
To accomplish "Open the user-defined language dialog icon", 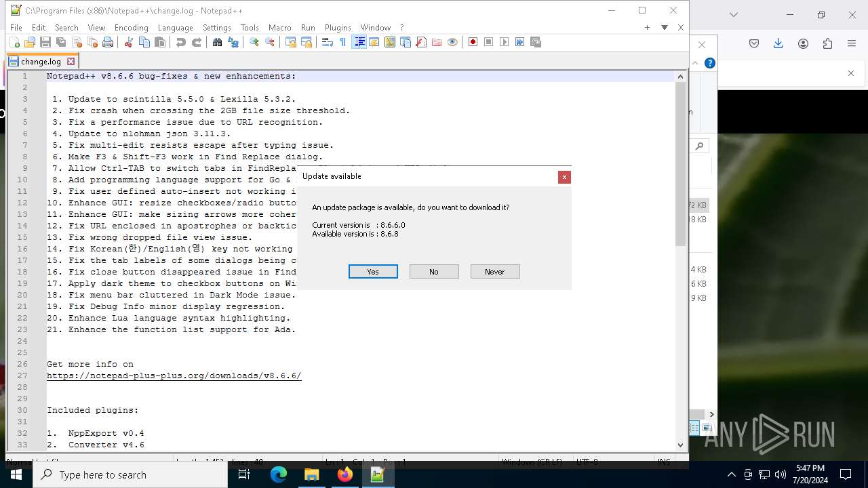I will pos(374,42).
